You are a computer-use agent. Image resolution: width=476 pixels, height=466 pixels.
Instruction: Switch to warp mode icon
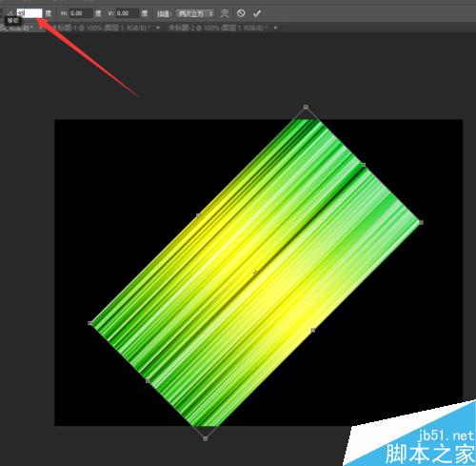[x=225, y=13]
